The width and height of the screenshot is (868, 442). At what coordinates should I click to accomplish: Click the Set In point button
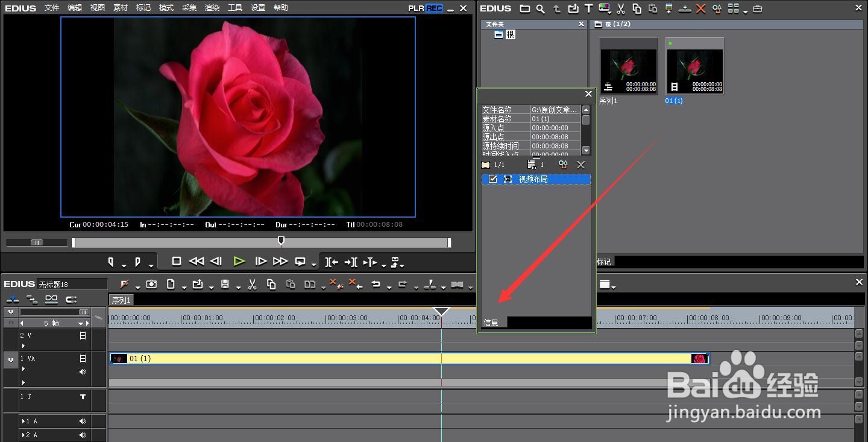tap(111, 262)
